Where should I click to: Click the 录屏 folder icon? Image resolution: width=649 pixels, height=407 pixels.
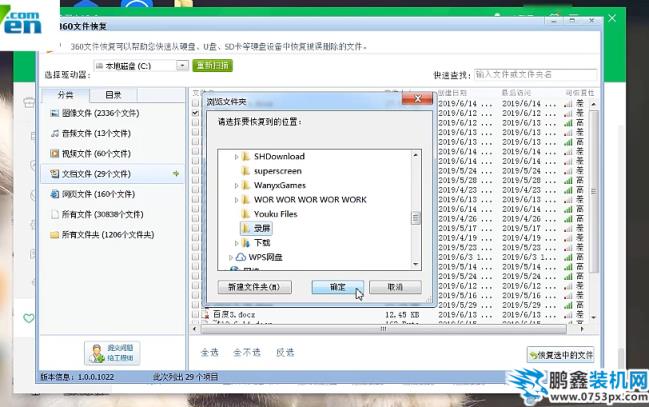point(245,228)
